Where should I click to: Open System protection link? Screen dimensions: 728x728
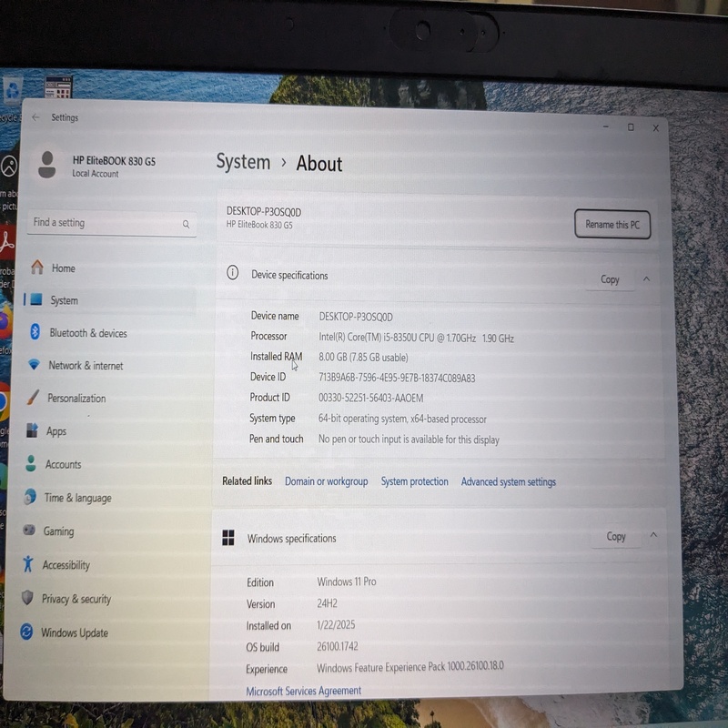tap(415, 481)
